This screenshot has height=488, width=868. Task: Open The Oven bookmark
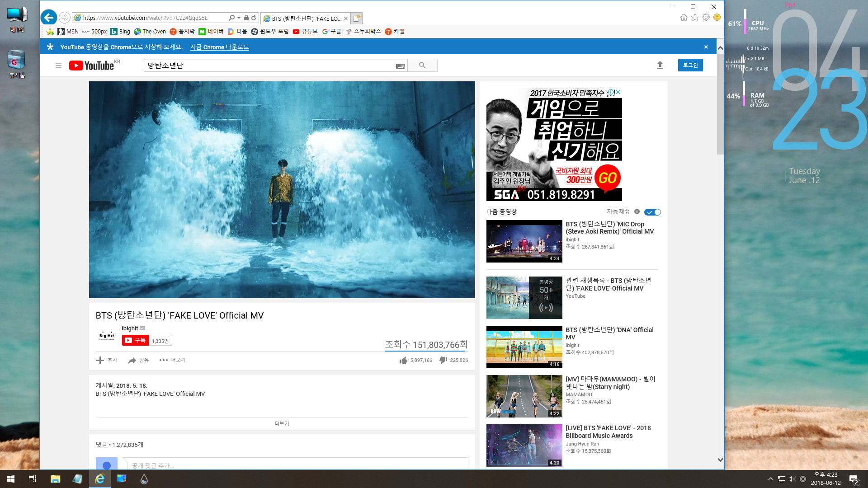150,32
